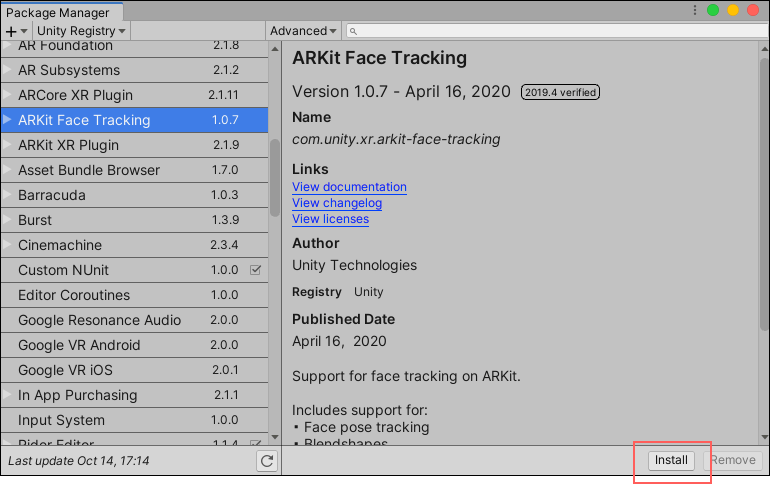Click the greyed Remove button
The height and width of the screenshot is (485, 770).
click(733, 460)
